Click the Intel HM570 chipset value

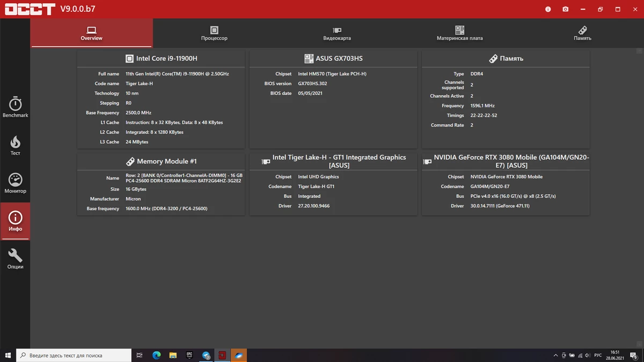tap(332, 74)
